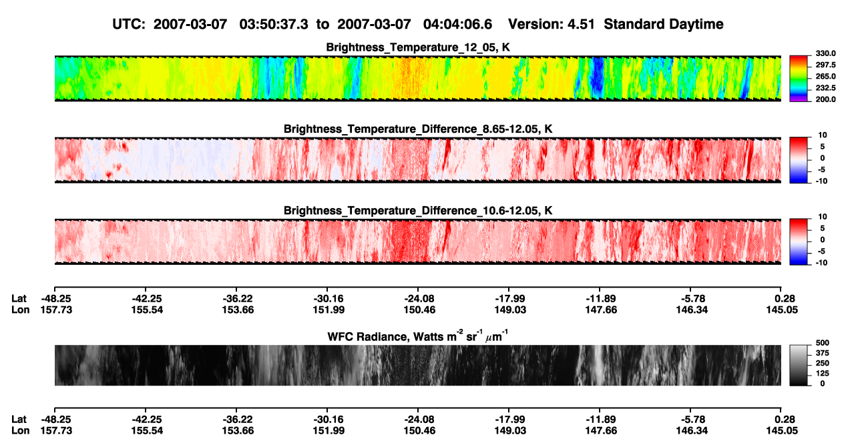Screen dimensions: 868x445
Task: Click the WFC Radiance grayscale color bar
Action: pyautogui.click(x=799, y=365)
